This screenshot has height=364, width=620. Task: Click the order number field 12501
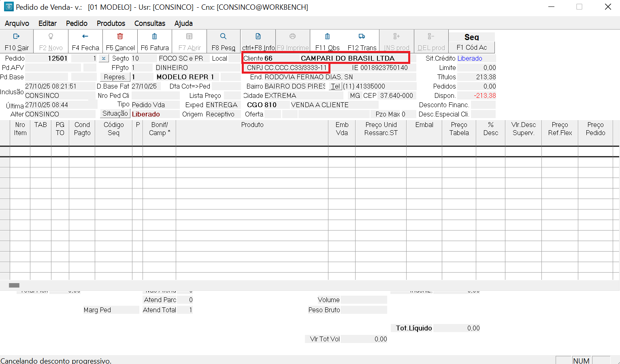(47, 58)
